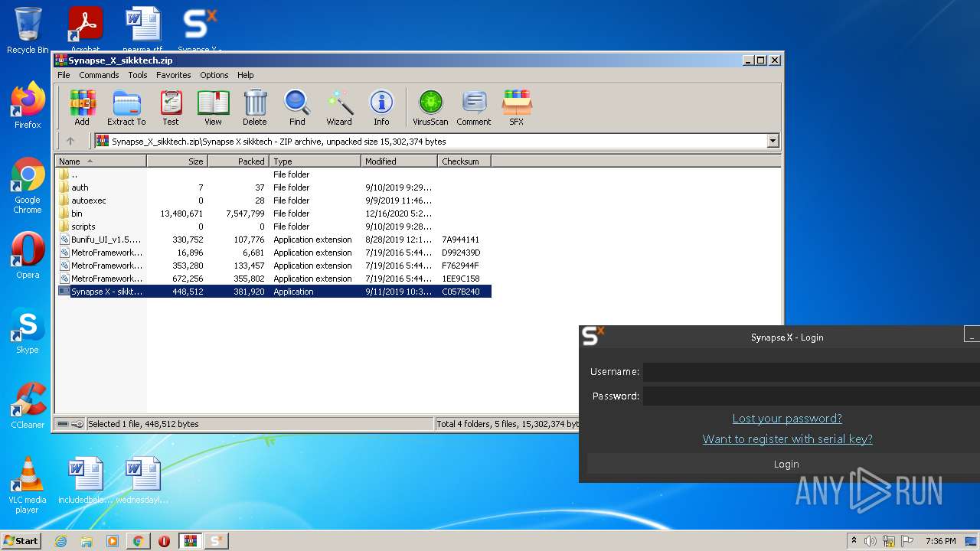Click 'Lost your password?' link
Image resolution: width=980 pixels, height=551 pixels.
(787, 419)
